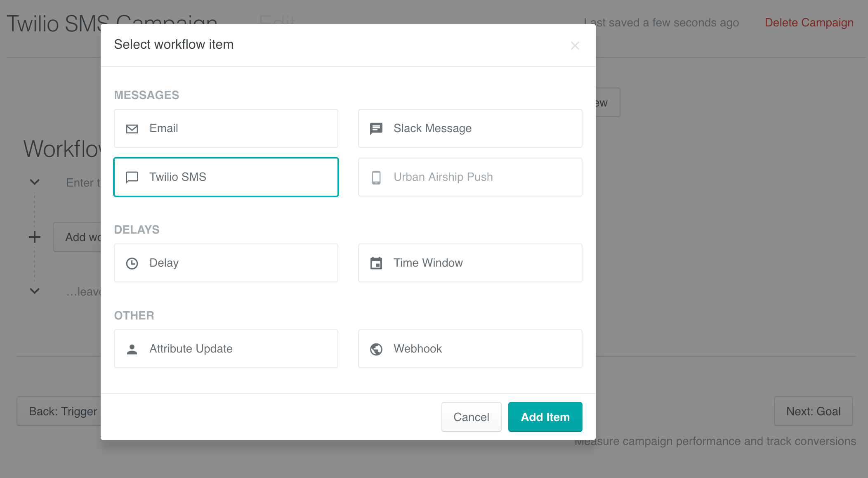
Task: Click the Delay clock icon
Action: pyautogui.click(x=132, y=263)
